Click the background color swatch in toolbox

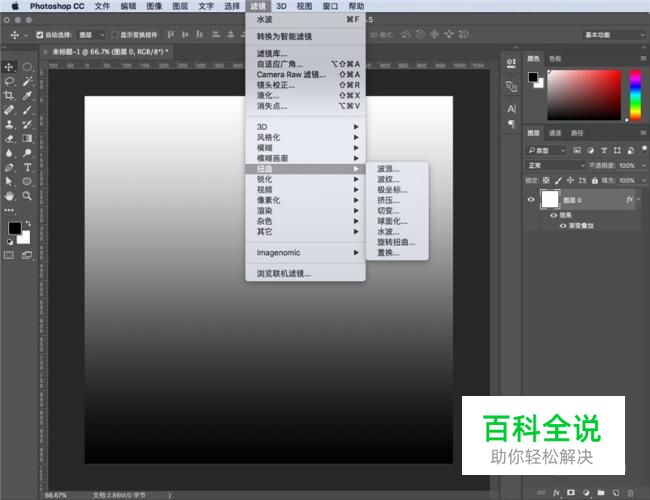pos(24,238)
